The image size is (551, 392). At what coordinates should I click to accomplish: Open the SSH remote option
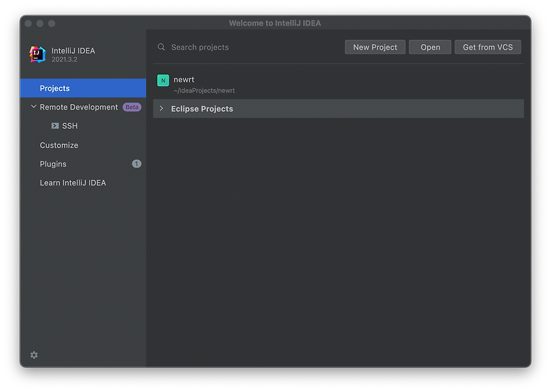pos(70,125)
